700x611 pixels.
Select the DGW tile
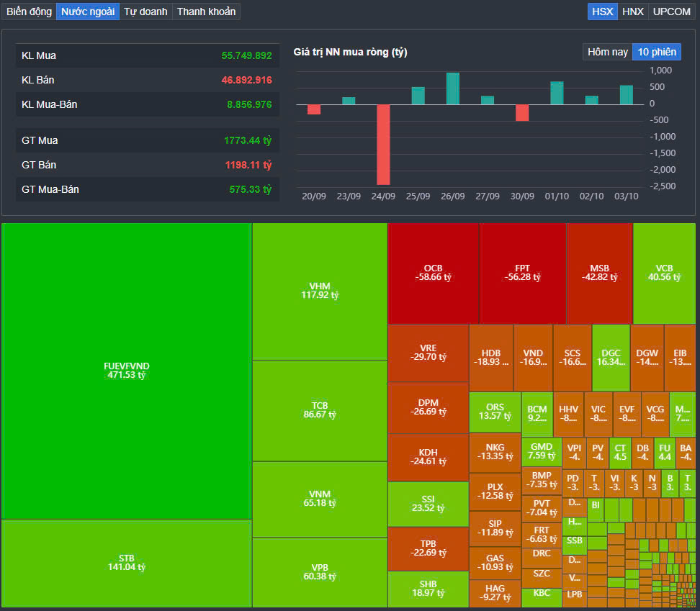647,358
